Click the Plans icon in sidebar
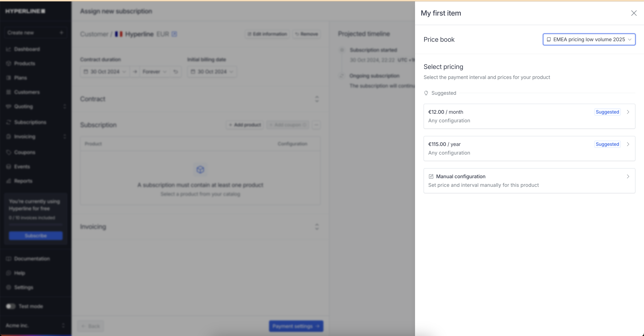 pyautogui.click(x=9, y=78)
